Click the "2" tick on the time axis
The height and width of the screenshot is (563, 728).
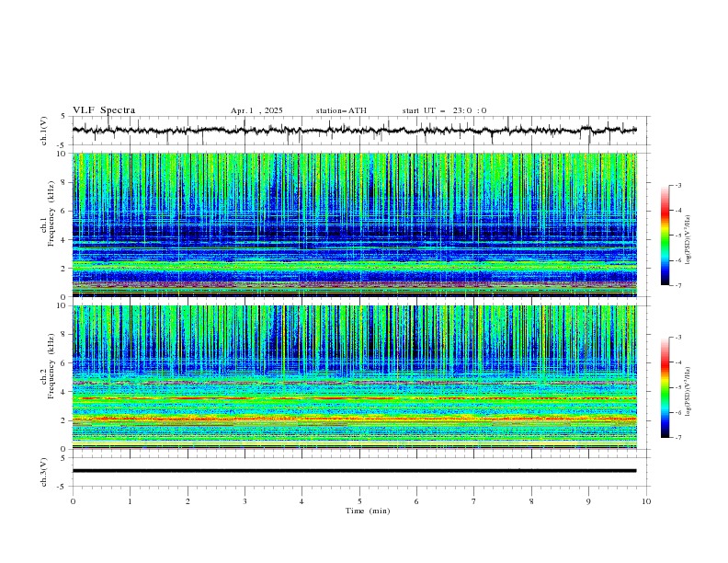pyautogui.click(x=188, y=501)
